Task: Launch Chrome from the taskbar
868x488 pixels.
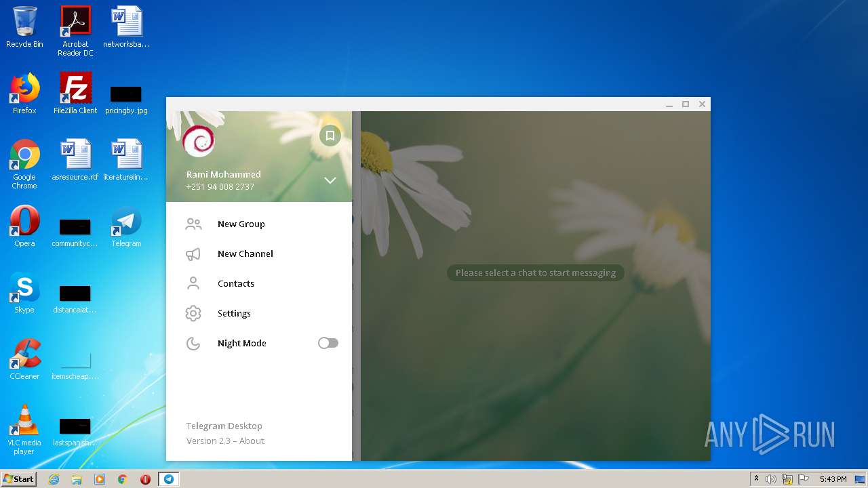Action: coord(123,479)
